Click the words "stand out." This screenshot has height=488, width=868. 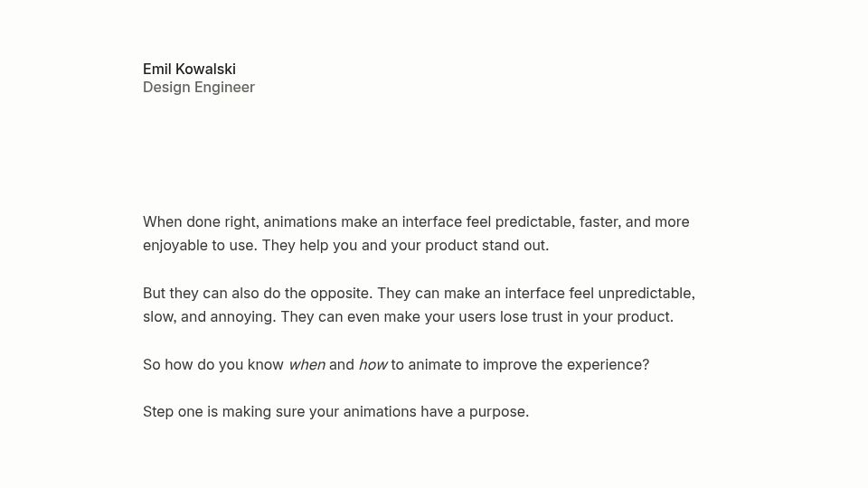515,246
